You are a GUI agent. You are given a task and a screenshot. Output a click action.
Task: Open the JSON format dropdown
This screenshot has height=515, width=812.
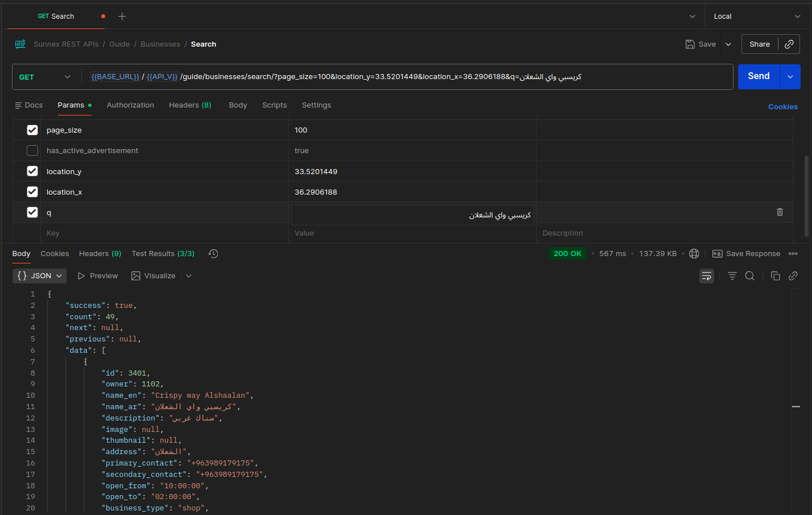click(x=39, y=276)
